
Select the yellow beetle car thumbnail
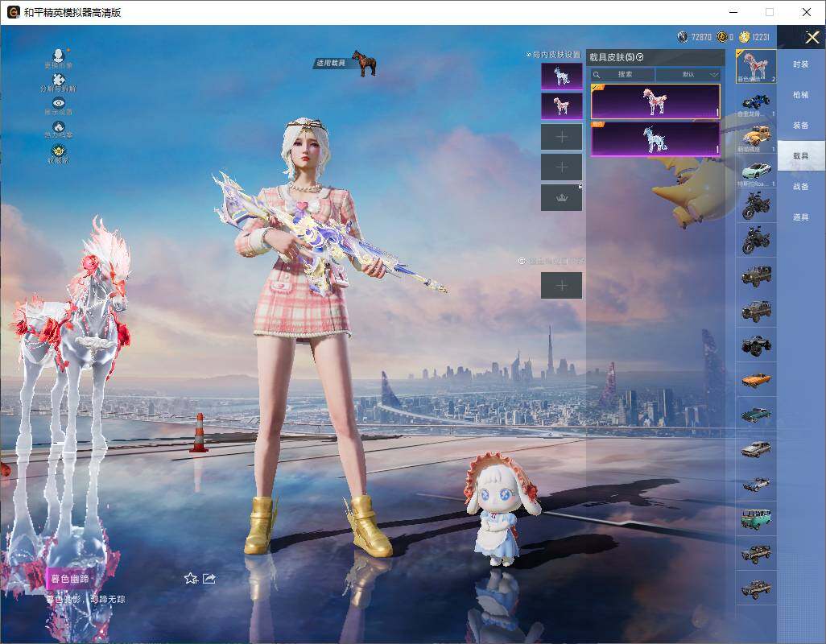pyautogui.click(x=756, y=137)
